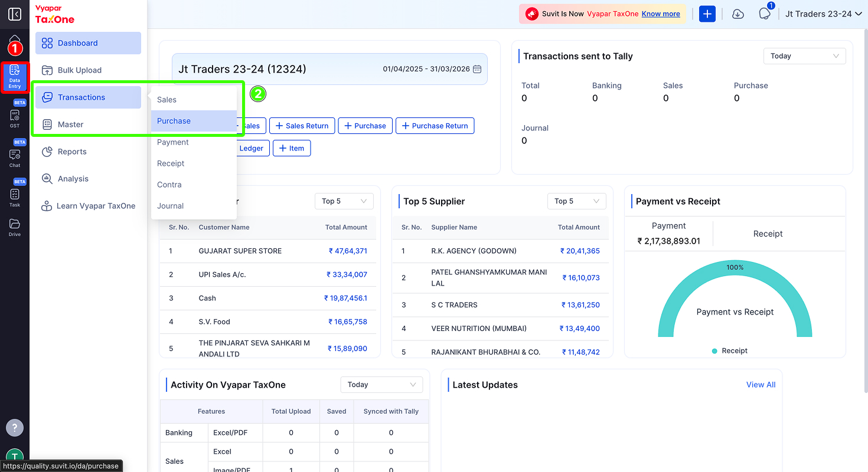868x472 pixels.
Task: Choose Sales from the Transactions submenu
Action: pos(194,100)
